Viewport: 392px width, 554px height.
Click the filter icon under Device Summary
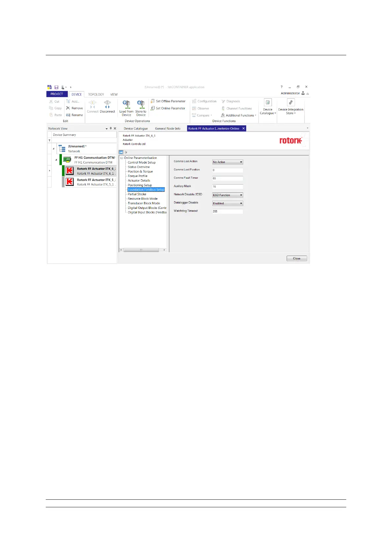click(50, 140)
